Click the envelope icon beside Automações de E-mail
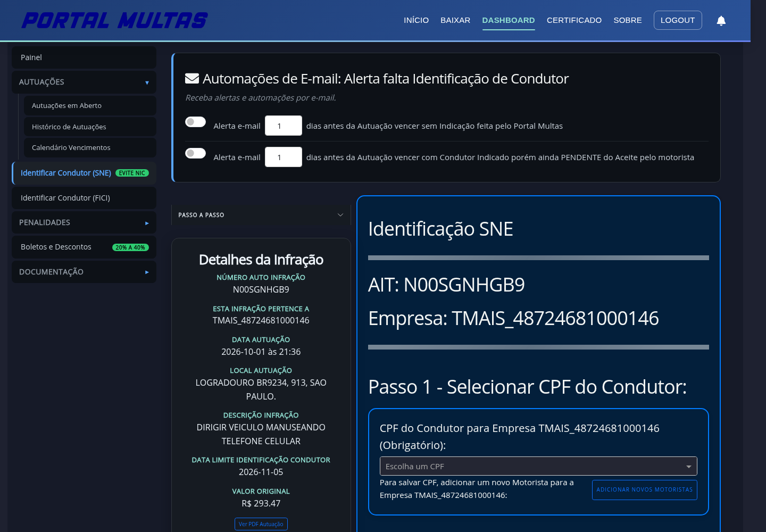Screen dimensions: 766x532 pos(191,79)
